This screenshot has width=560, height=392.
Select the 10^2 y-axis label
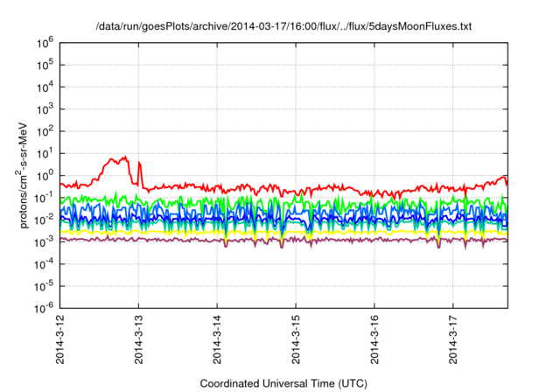(x=45, y=132)
